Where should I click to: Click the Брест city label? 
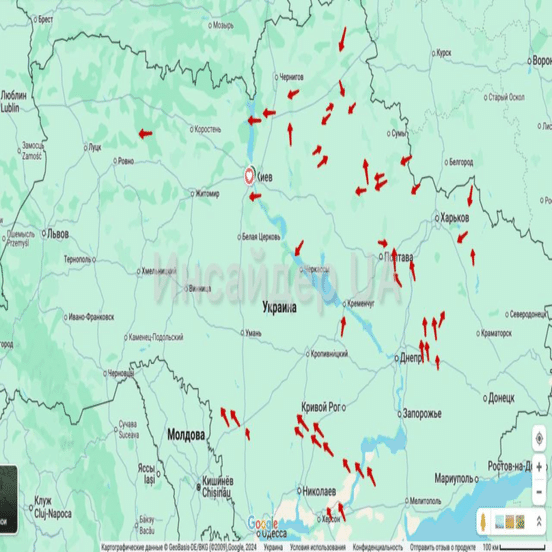point(45,20)
